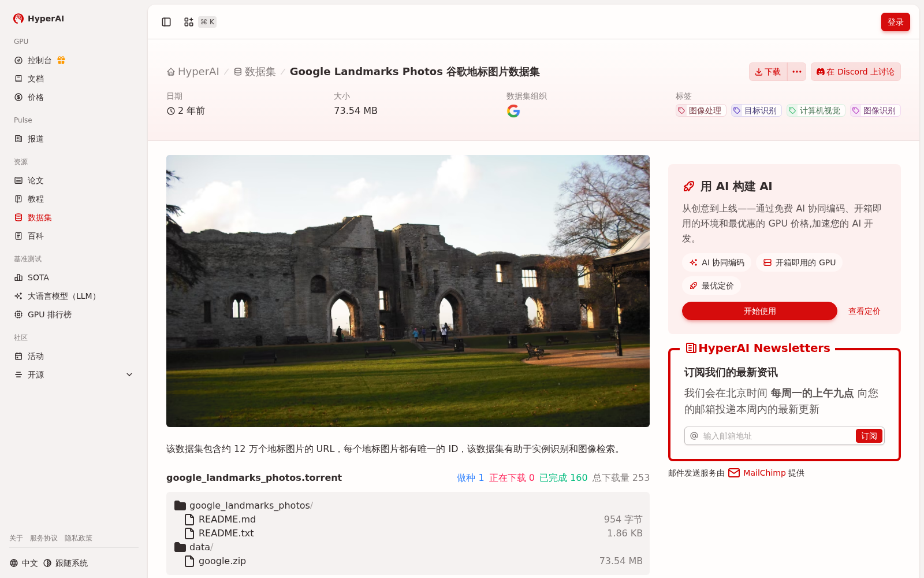Image resolution: width=924 pixels, height=578 pixels.
Task: Click the 2 年前 date value
Action: coord(186,110)
